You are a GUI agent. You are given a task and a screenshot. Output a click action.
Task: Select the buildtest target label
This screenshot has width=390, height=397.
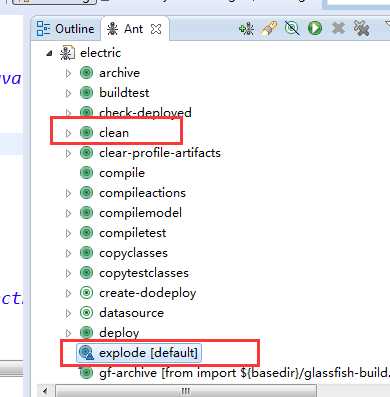click(x=124, y=93)
